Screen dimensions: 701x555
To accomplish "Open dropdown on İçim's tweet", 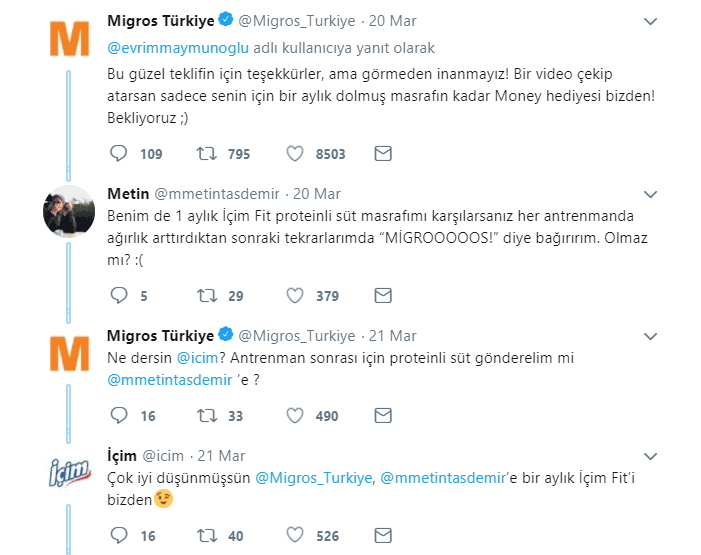I will click(x=651, y=457).
